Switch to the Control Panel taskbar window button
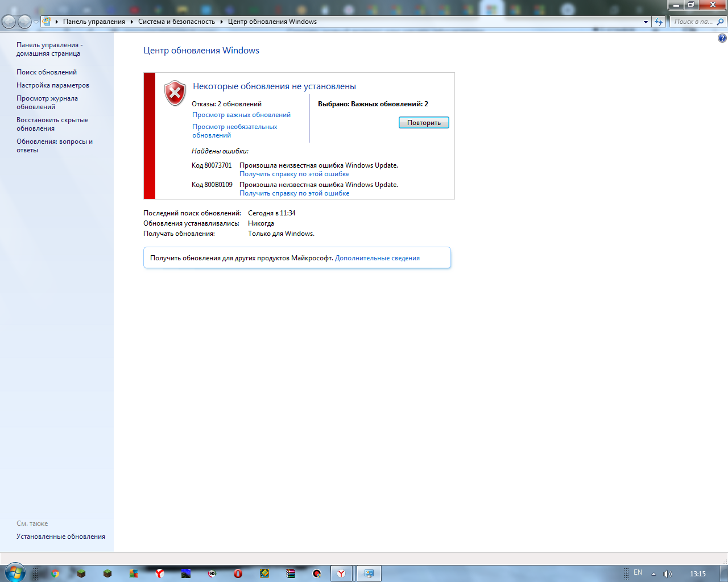This screenshot has width=728, height=582. click(369, 573)
